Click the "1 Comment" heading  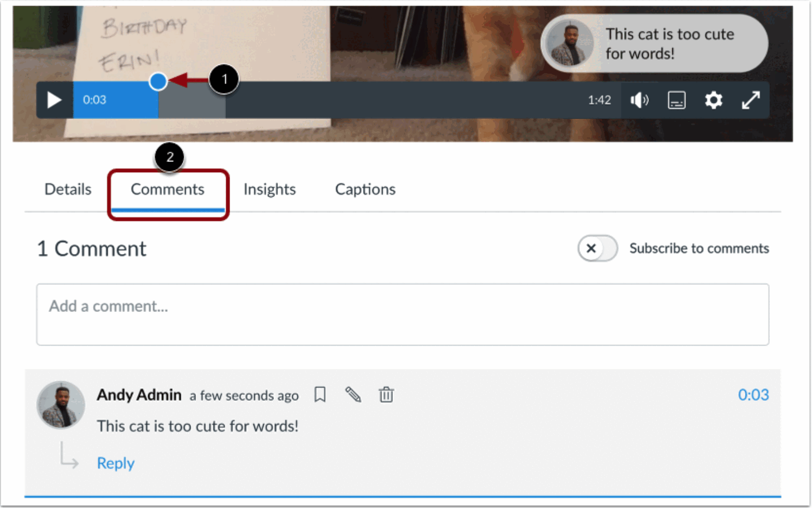pyautogui.click(x=91, y=249)
